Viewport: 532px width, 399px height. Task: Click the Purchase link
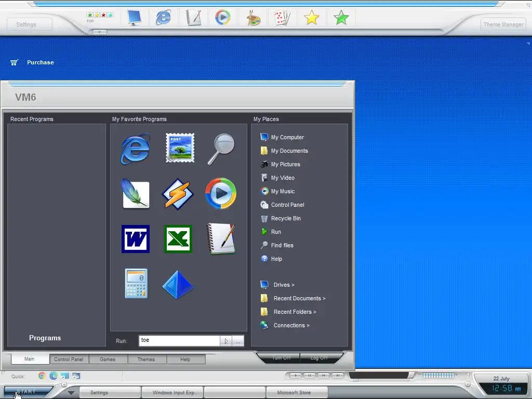[x=41, y=62]
